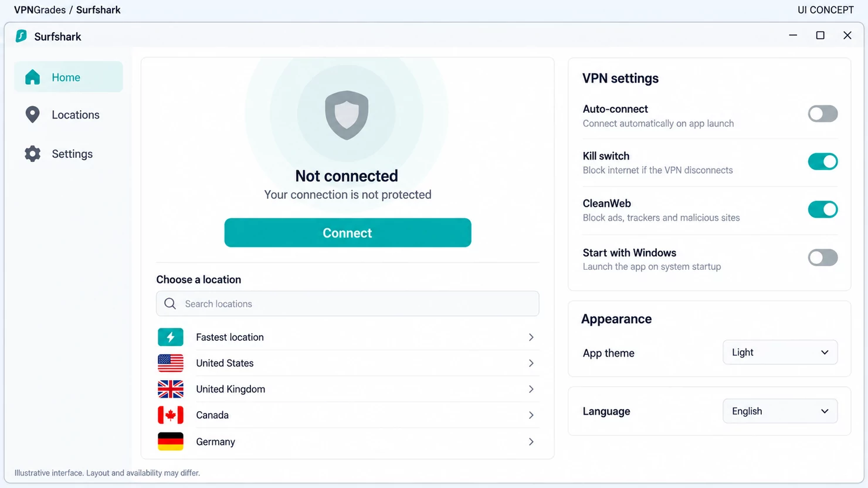
Task: Click the United Kingdom flag icon
Action: [171, 389]
